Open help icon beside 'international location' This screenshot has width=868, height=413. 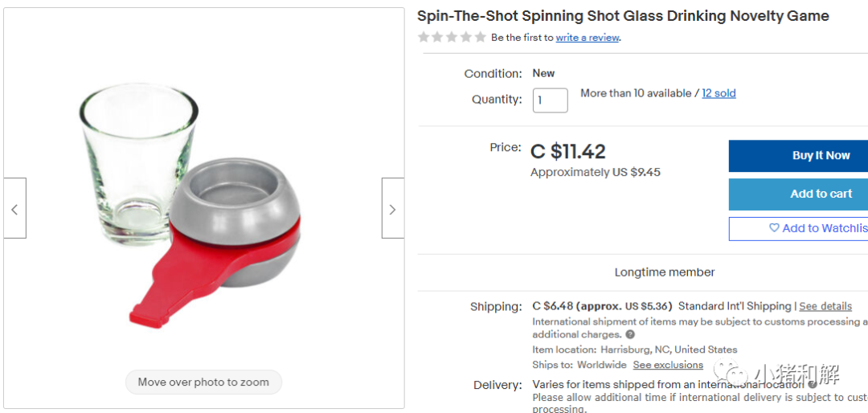coord(813,385)
